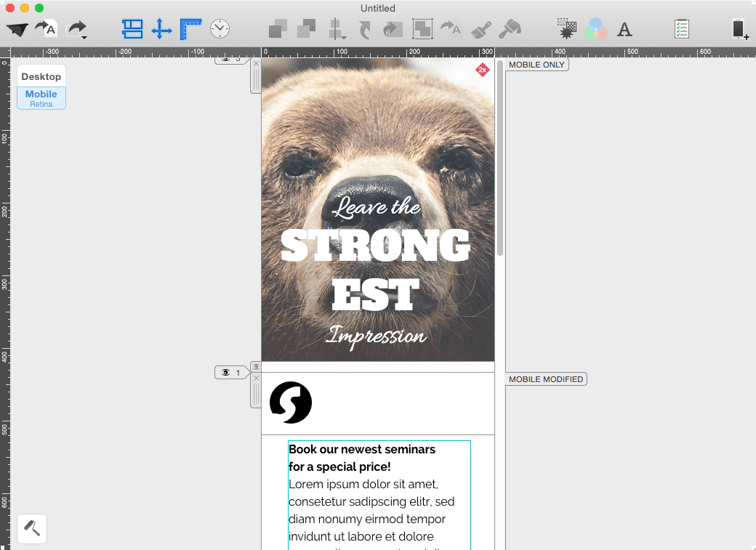Click the curved rotate arrow icon
The image size is (756, 550).
pos(365,29)
